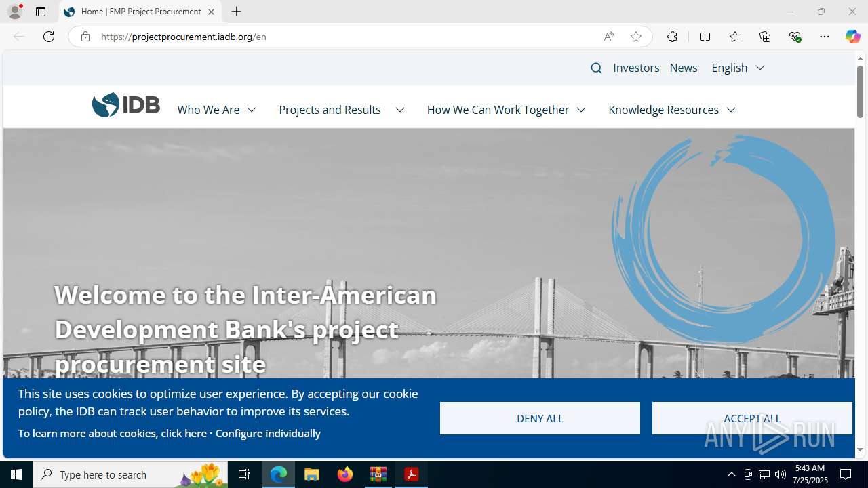Open a new browser tab

236,12
